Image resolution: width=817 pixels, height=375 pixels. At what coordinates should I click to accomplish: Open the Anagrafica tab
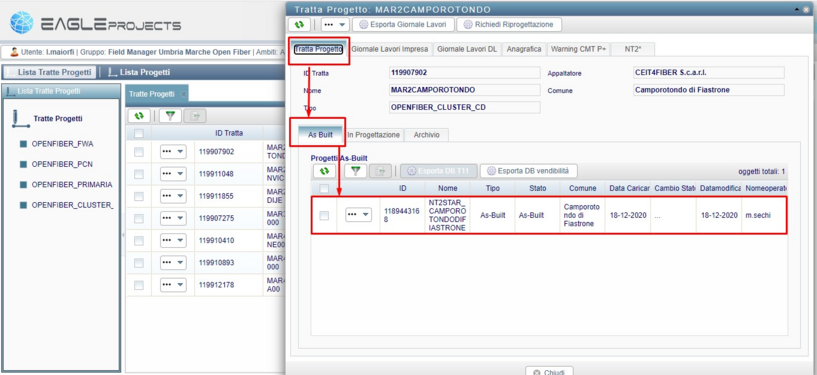[524, 49]
